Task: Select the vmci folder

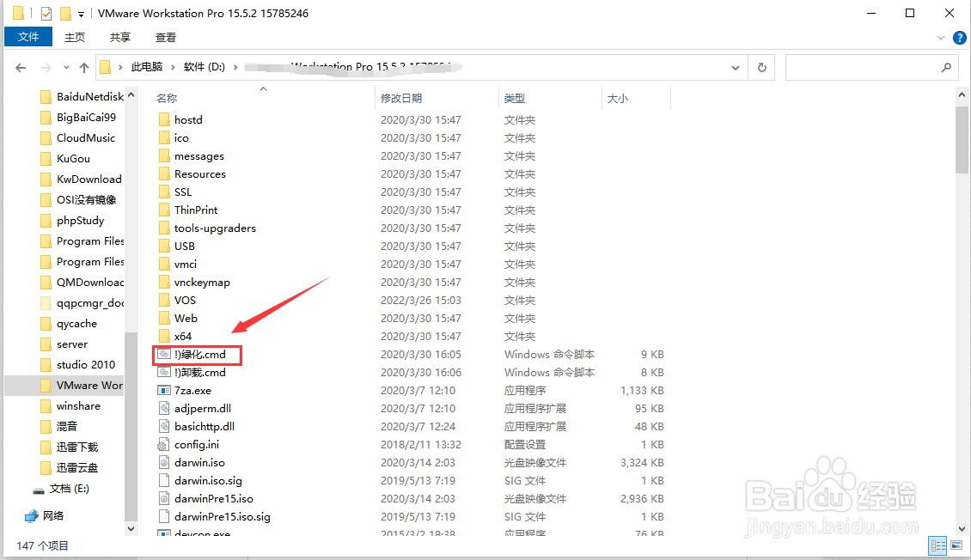Action: click(x=185, y=264)
